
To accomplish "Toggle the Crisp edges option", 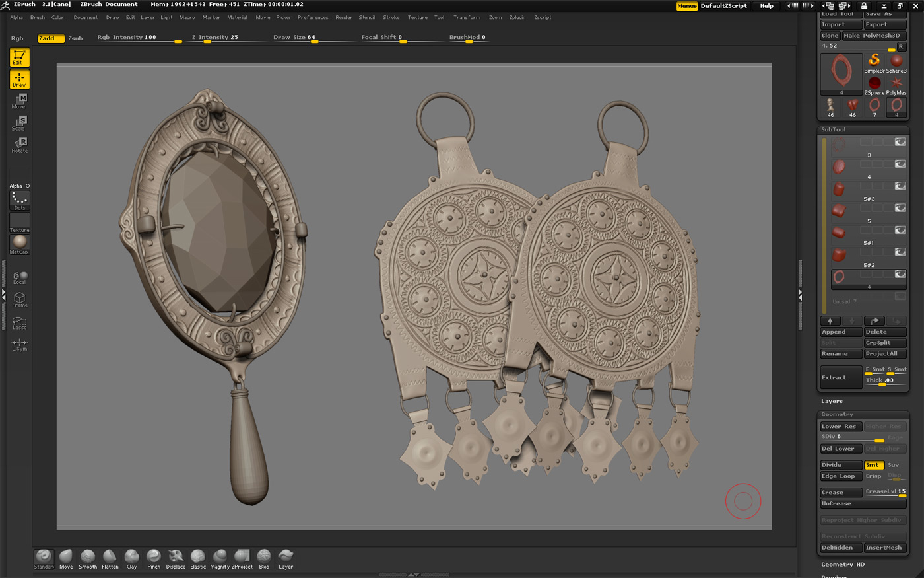I will pyautogui.click(x=874, y=476).
